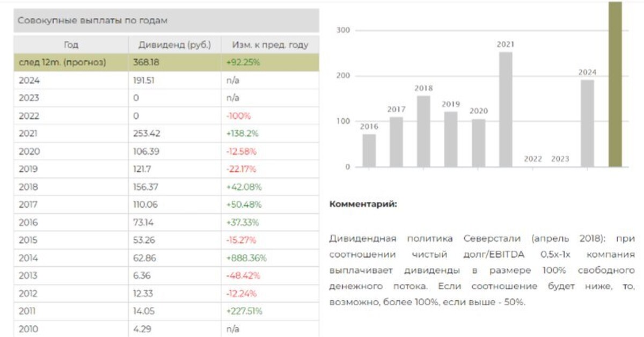Click the 2018 bar in the chart
This screenshot has width=644, height=337.
(x=423, y=131)
